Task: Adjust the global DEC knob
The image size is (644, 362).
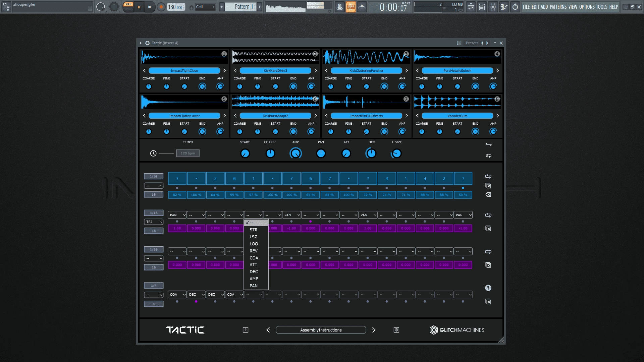Action: click(371, 154)
